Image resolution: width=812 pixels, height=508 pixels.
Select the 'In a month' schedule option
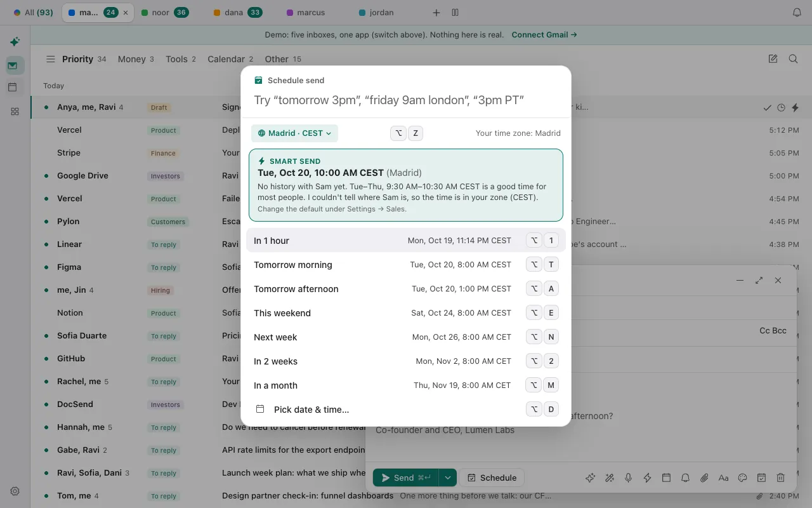[x=406, y=385]
